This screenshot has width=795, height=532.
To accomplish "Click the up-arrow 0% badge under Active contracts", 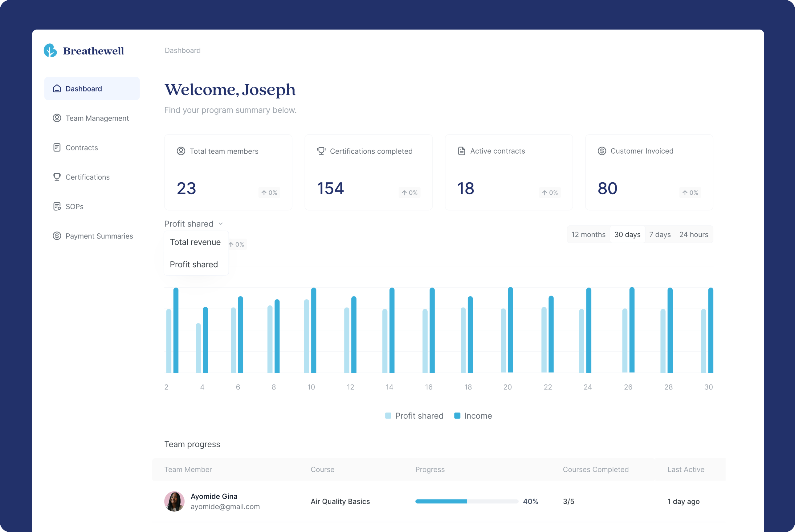I will click(550, 193).
